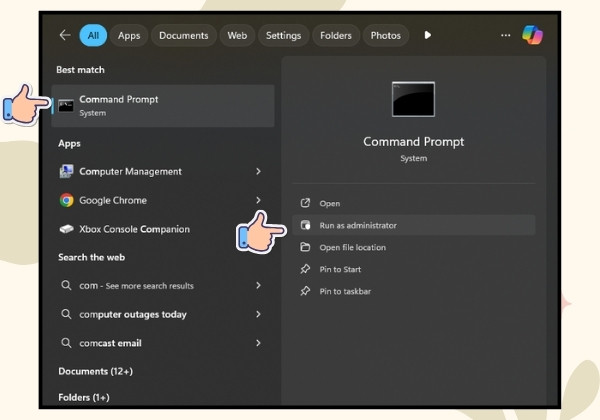
Task: Open the Folders (1+) section
Action: coord(84,397)
